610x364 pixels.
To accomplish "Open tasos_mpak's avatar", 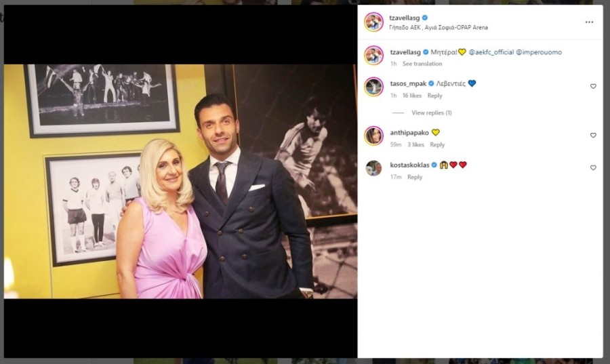I will [x=374, y=87].
